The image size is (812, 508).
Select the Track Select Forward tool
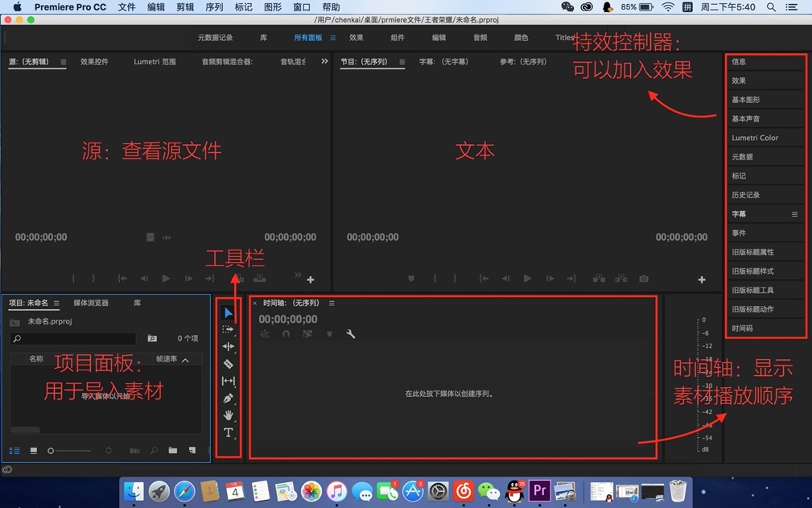click(229, 330)
